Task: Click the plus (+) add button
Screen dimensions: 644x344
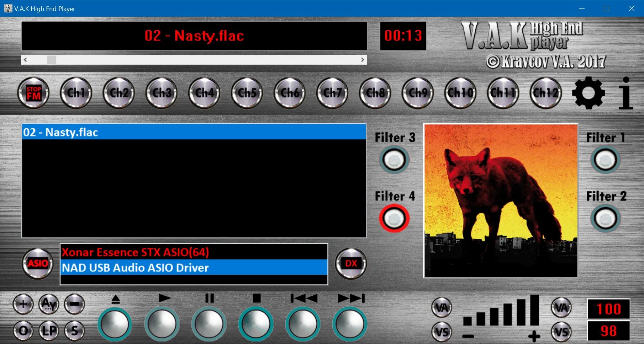Action: point(23,304)
